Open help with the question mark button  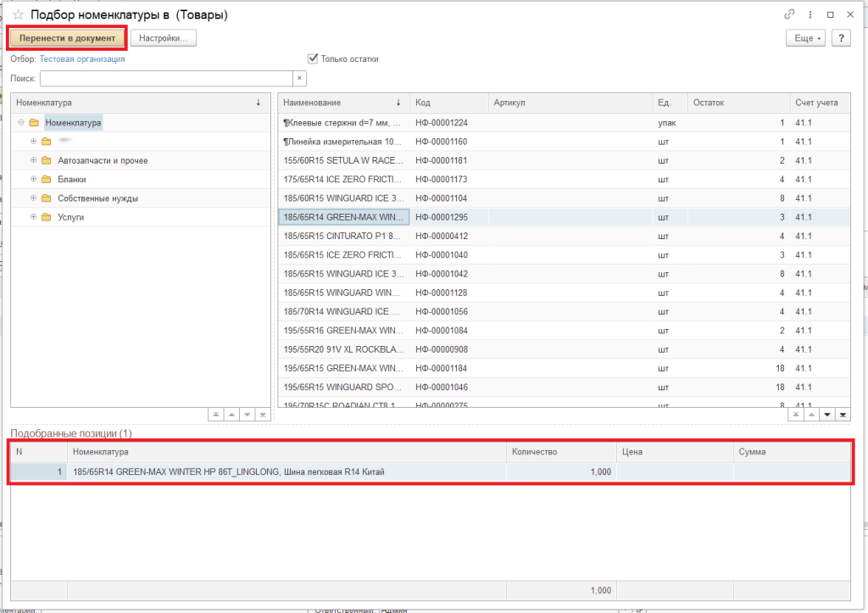(841, 38)
